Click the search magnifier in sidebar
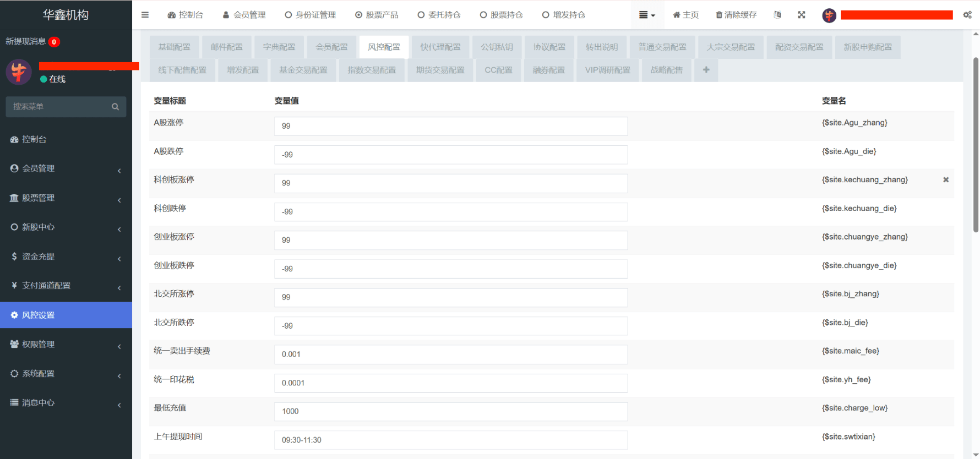The width and height of the screenshot is (980, 459). tap(115, 107)
